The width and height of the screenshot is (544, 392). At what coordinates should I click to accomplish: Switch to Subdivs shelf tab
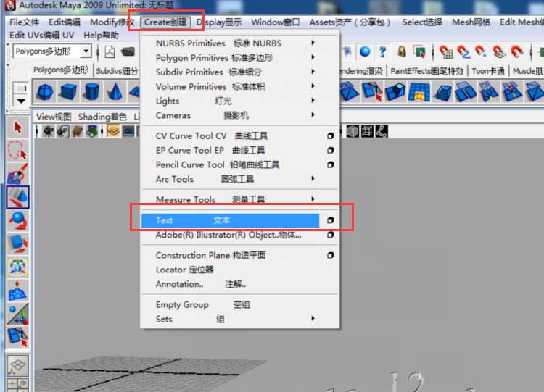117,71
